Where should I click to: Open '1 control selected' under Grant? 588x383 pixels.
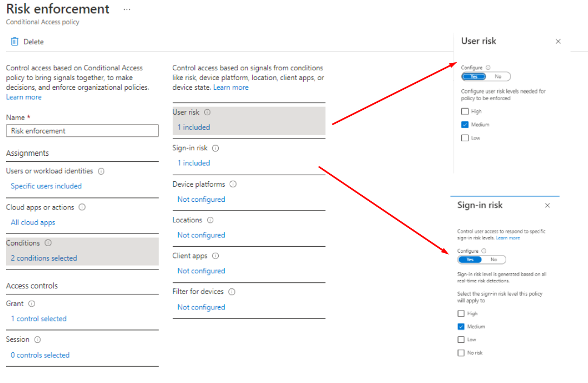38,319
